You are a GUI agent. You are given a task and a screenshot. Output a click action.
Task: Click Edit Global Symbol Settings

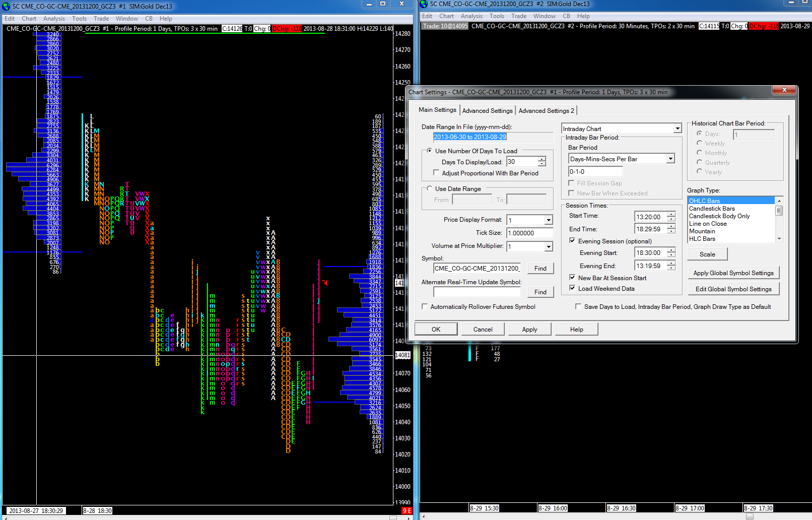tap(733, 289)
